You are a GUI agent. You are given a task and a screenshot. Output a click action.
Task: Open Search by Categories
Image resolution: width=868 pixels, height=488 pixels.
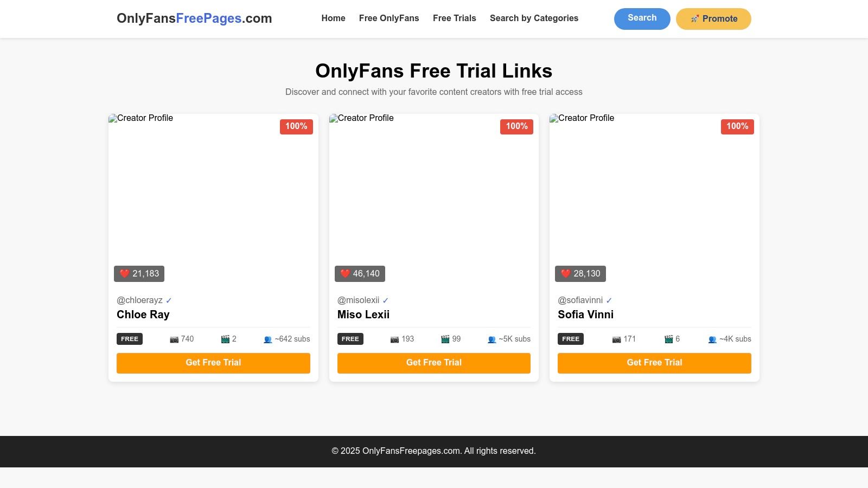point(534,18)
